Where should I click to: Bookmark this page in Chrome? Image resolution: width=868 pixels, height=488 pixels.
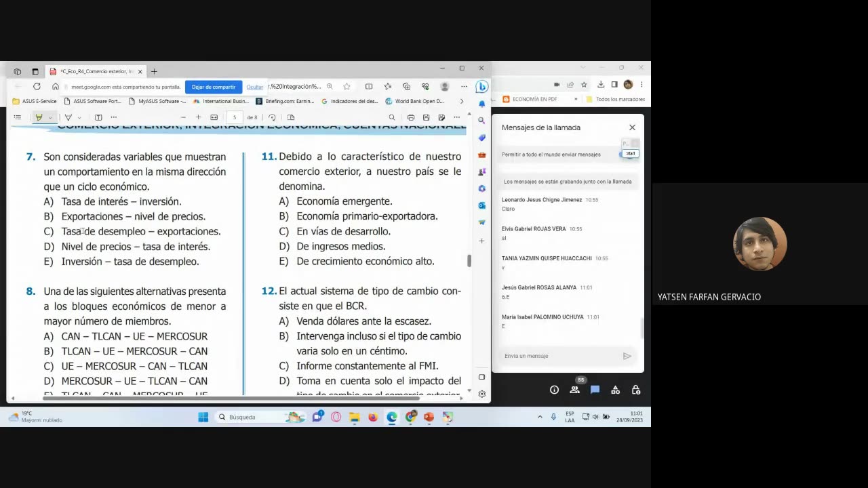point(584,85)
